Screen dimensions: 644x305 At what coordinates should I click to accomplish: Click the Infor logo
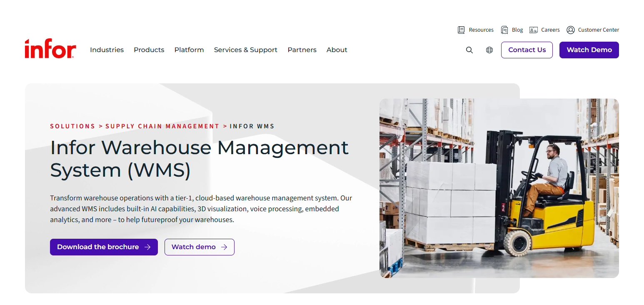[x=50, y=49]
